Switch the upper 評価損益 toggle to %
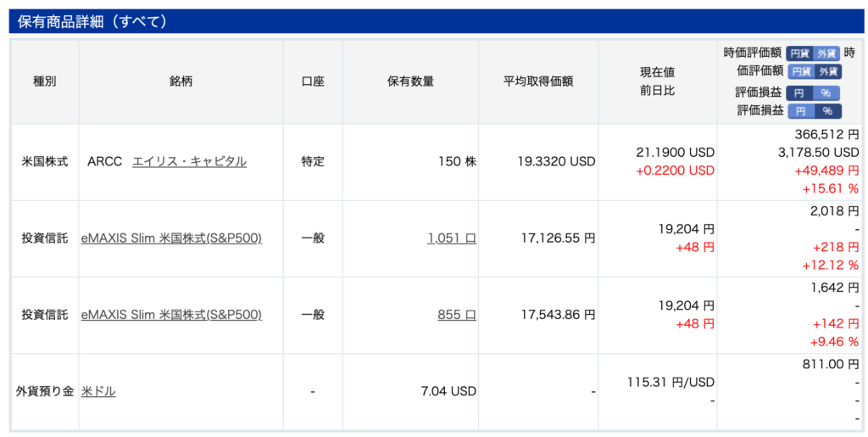The width and height of the screenshot is (868, 437). (826, 92)
